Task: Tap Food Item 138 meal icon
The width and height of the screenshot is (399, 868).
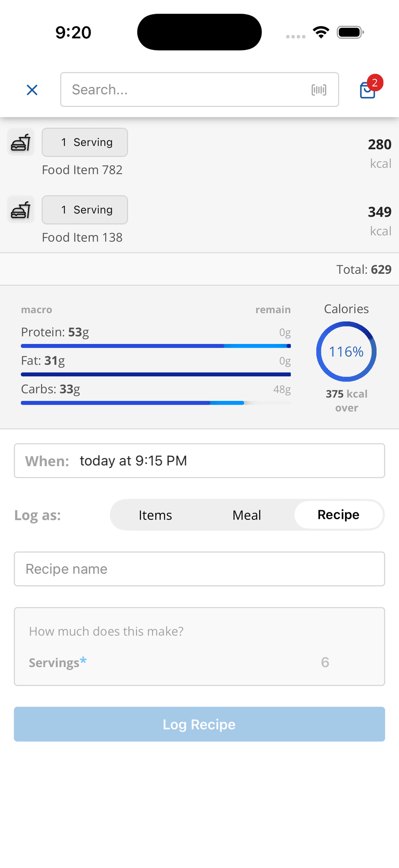Action: pos(21,210)
